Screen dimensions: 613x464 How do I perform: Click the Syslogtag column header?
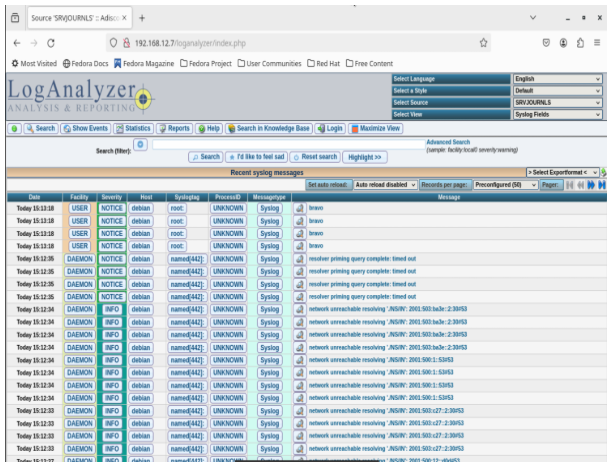point(187,197)
